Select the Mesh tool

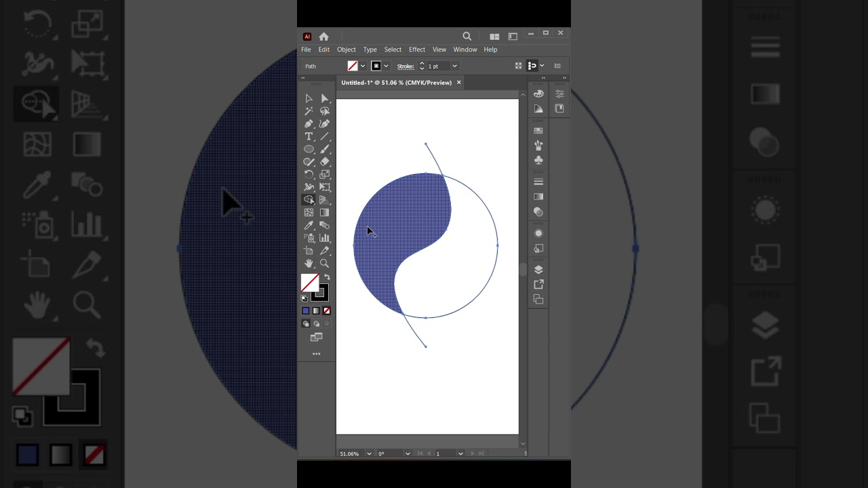coord(309,213)
